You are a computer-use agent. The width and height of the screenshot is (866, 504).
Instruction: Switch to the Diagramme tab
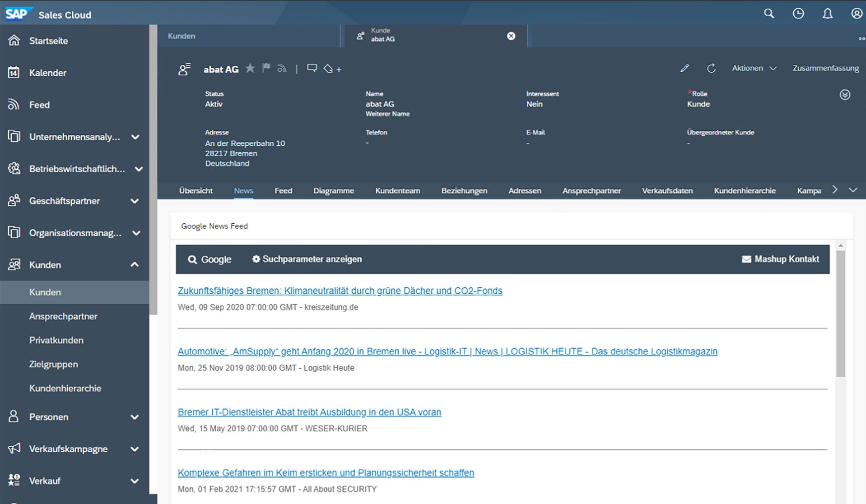coord(334,190)
